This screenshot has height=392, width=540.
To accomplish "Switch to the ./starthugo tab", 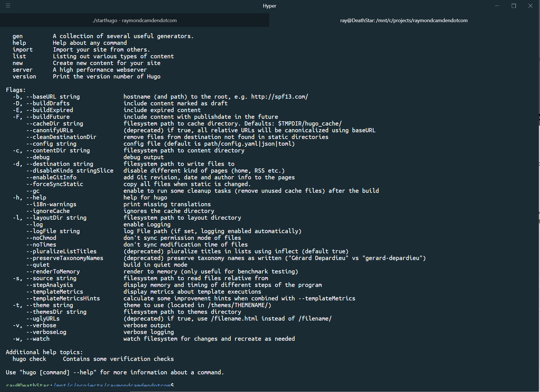I will (135, 20).
